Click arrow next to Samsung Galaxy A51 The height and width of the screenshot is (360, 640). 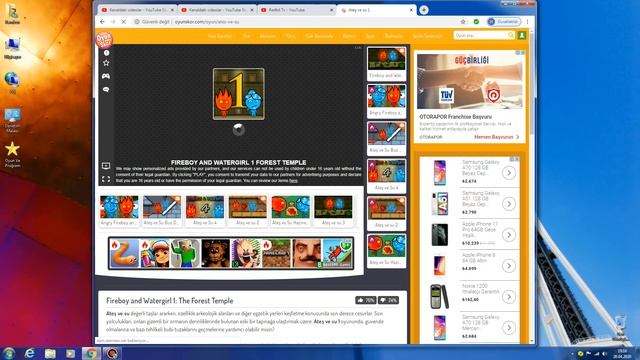click(x=509, y=204)
